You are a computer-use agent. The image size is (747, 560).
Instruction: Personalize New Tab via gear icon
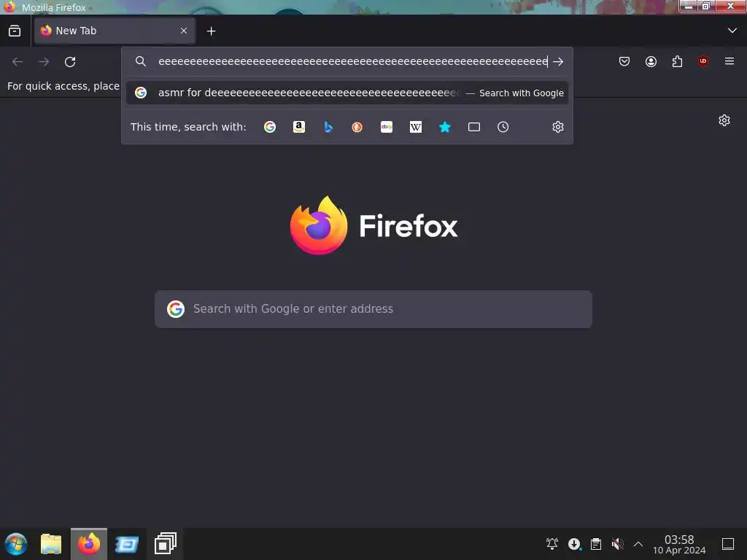tap(724, 120)
